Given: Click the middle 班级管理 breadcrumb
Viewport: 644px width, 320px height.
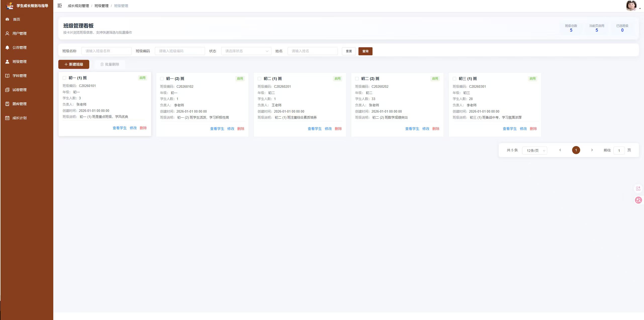Looking at the screenshot, I should pyautogui.click(x=102, y=6).
